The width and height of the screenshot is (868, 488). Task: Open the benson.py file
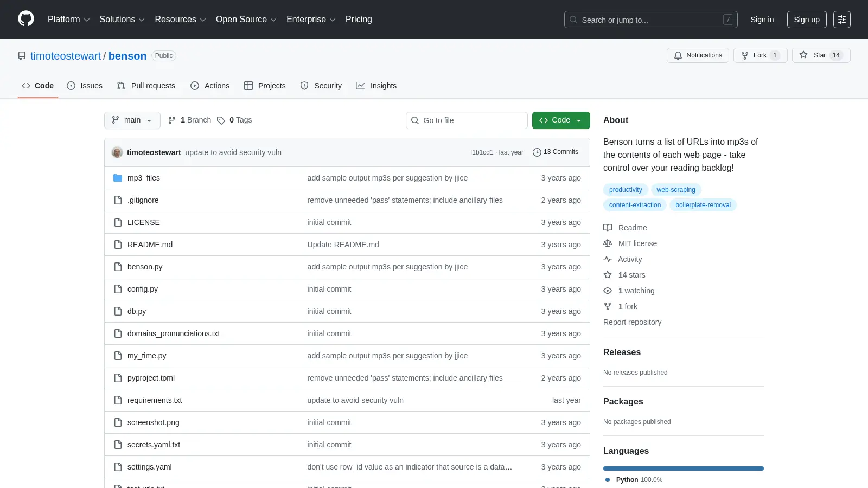tap(145, 267)
